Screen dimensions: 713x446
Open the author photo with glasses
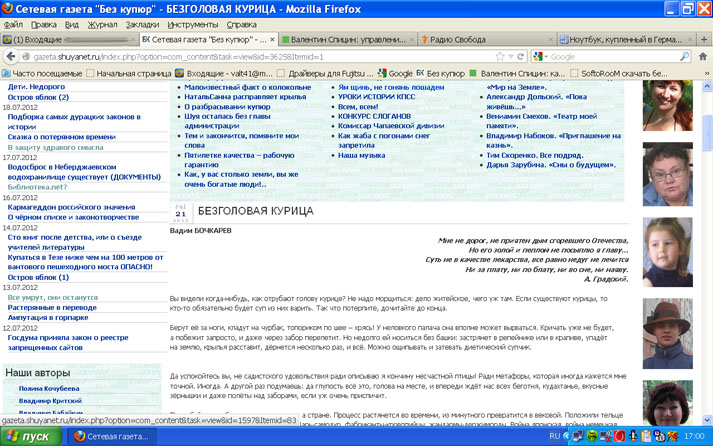pos(668,174)
